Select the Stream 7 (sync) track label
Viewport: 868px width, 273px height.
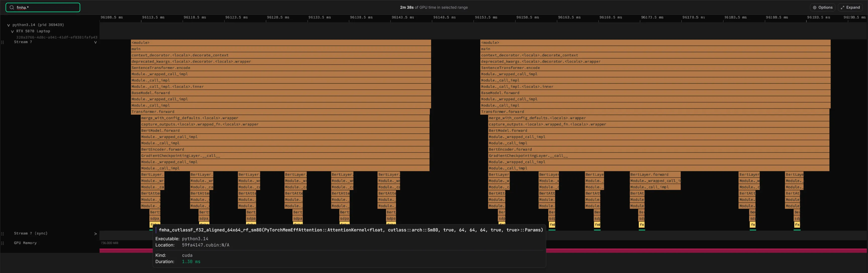[31, 233]
